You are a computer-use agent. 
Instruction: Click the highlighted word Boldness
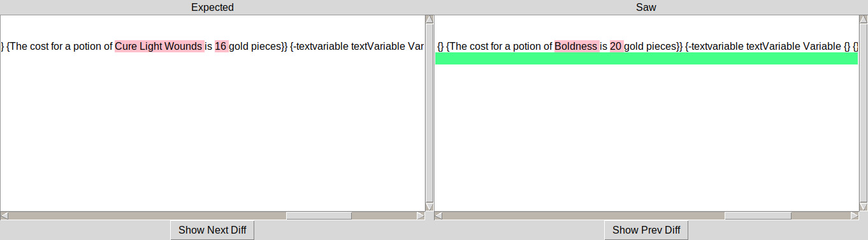pyautogui.click(x=576, y=47)
